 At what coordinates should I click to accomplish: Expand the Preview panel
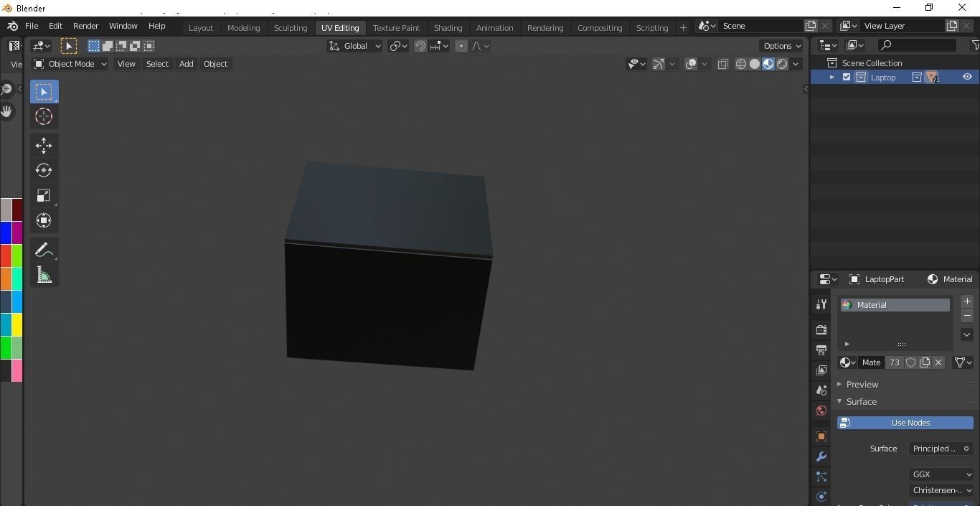(862, 384)
